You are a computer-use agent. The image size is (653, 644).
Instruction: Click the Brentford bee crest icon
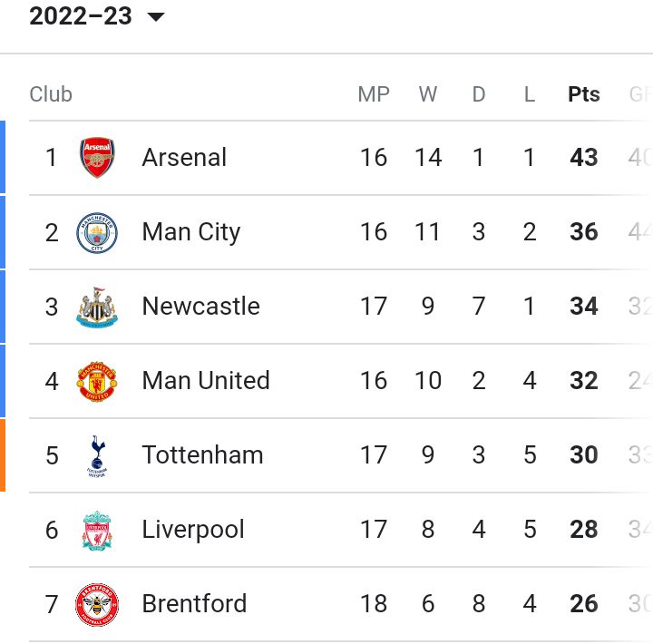pos(97,604)
